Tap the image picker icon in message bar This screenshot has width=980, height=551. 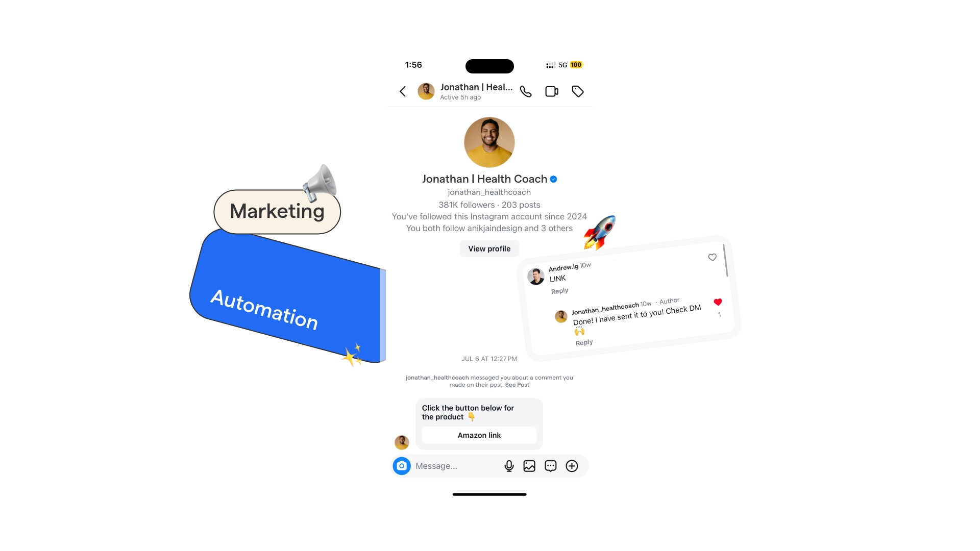pos(530,466)
